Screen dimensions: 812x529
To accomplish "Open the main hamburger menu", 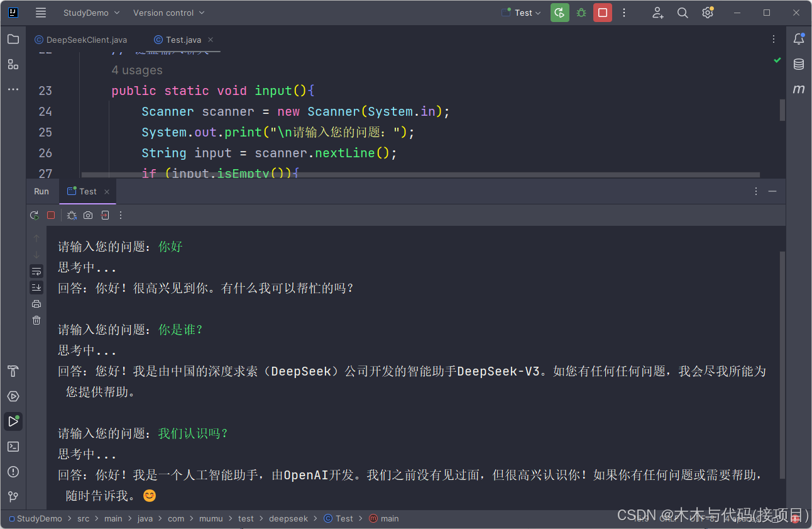I will (x=41, y=13).
